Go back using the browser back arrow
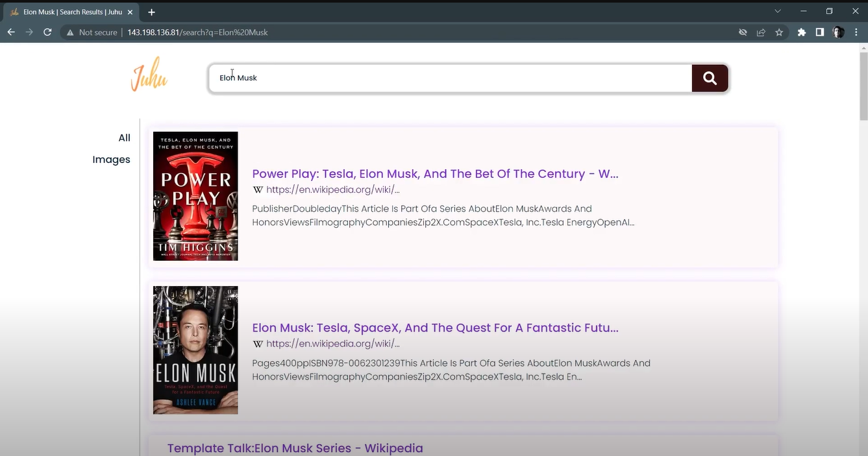The image size is (868, 456). [11, 32]
